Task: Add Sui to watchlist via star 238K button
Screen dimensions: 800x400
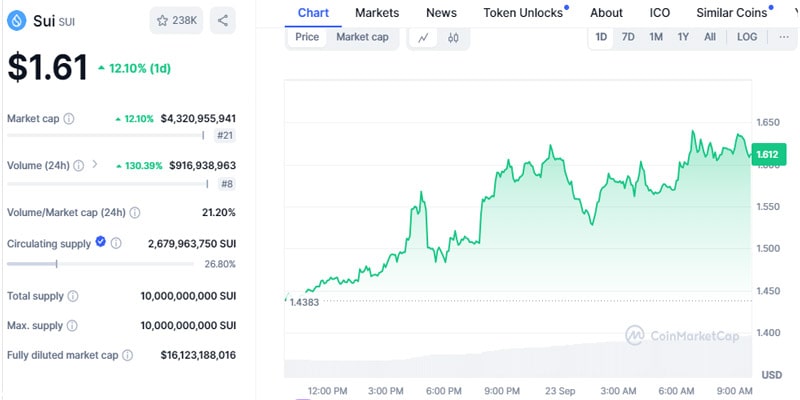Action: pos(177,20)
